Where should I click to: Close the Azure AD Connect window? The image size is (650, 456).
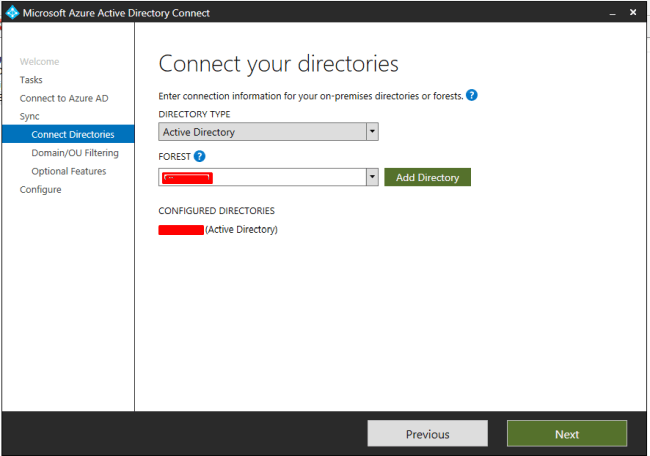point(633,12)
